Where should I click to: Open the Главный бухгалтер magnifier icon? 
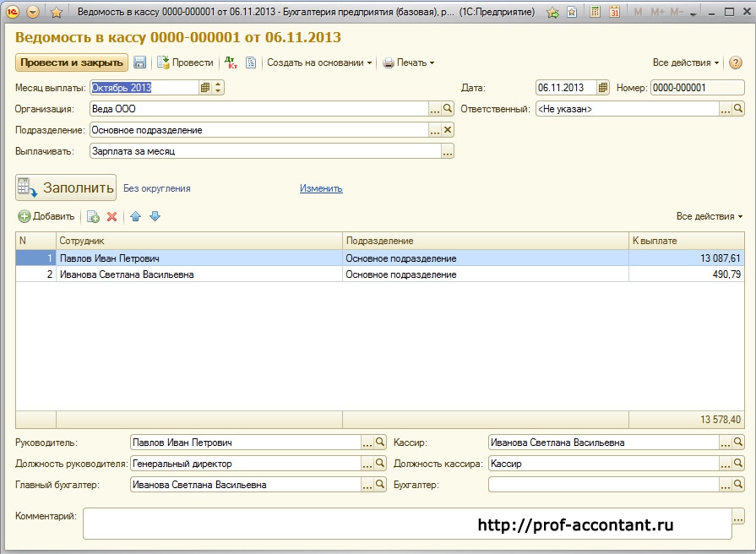click(380, 485)
